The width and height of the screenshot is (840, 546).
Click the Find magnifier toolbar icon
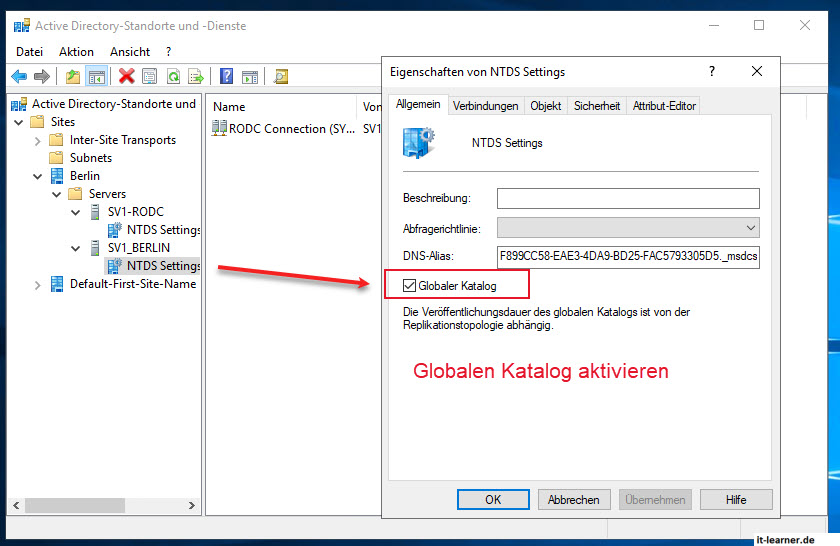coord(281,77)
